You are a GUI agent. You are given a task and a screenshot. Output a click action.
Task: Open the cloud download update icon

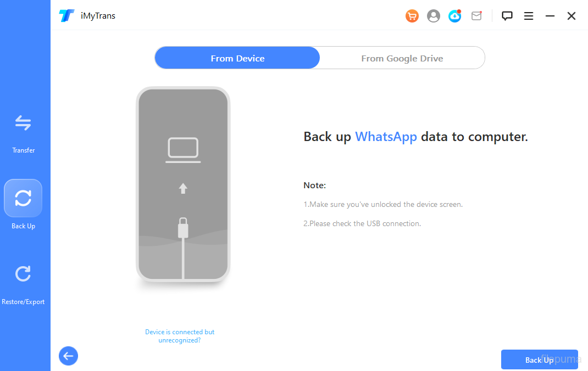(x=455, y=16)
